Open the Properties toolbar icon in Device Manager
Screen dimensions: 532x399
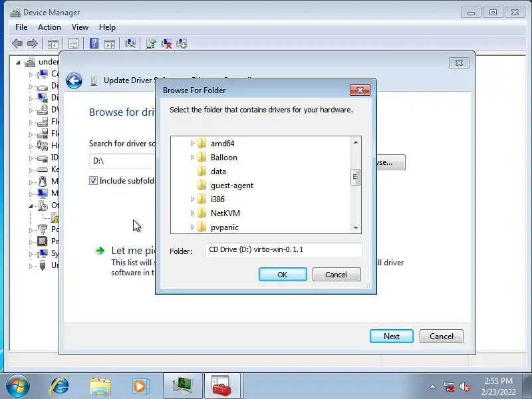click(x=73, y=43)
